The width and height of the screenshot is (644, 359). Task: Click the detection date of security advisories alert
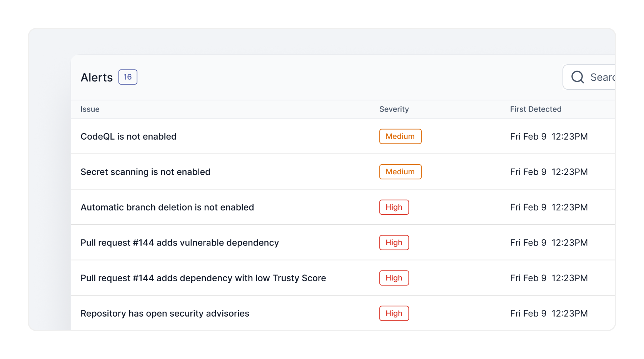coord(549,314)
